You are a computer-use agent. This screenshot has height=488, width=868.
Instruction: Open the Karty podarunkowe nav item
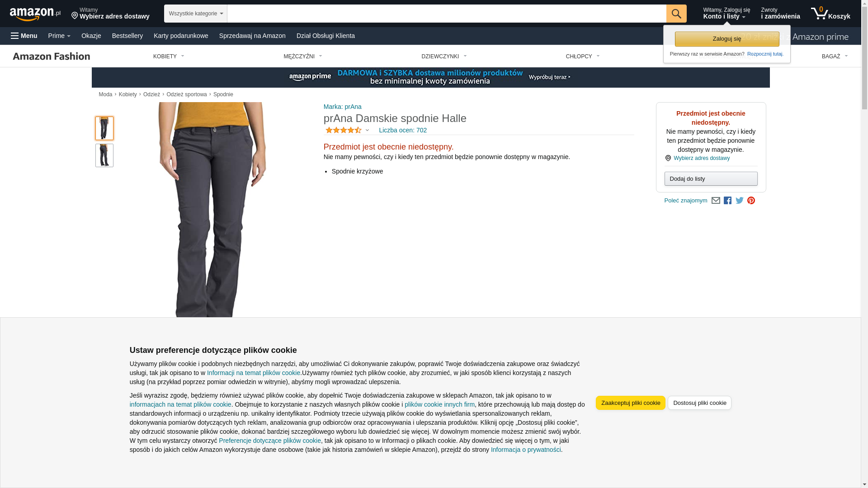tap(181, 36)
